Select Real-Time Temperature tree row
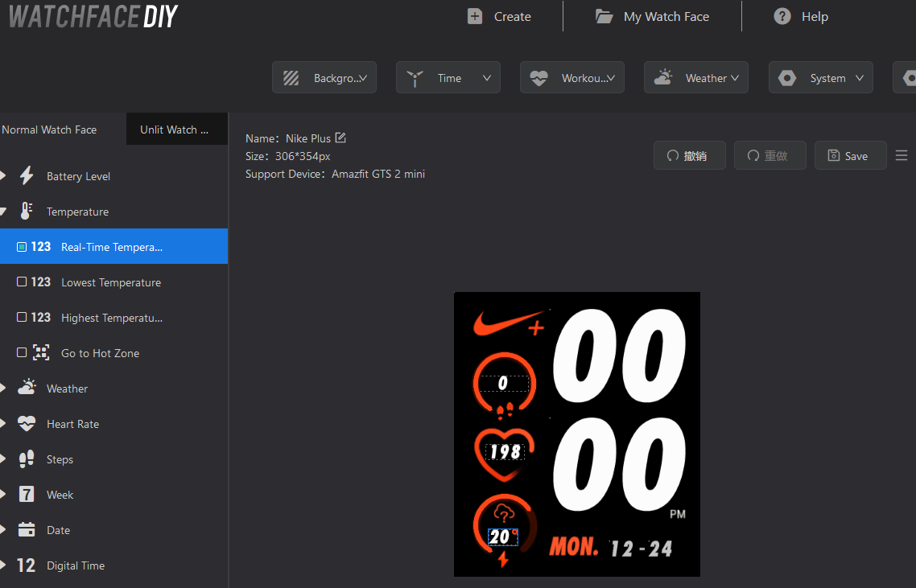 coord(114,246)
